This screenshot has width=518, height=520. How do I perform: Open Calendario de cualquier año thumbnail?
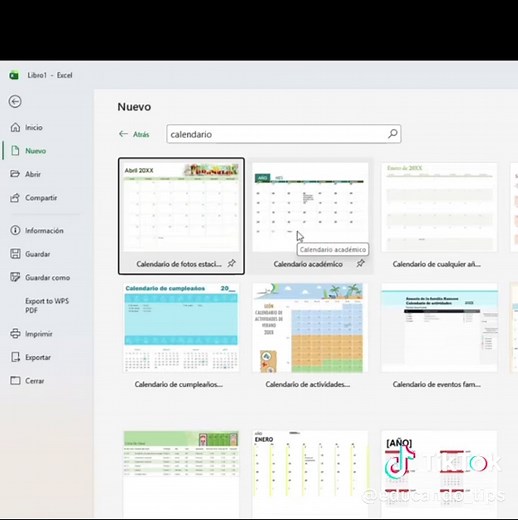pos(439,207)
